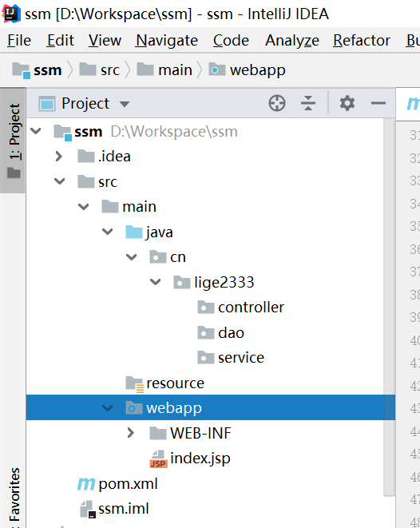Open the Refactor menu
This screenshot has height=528, width=420.
pos(362,41)
